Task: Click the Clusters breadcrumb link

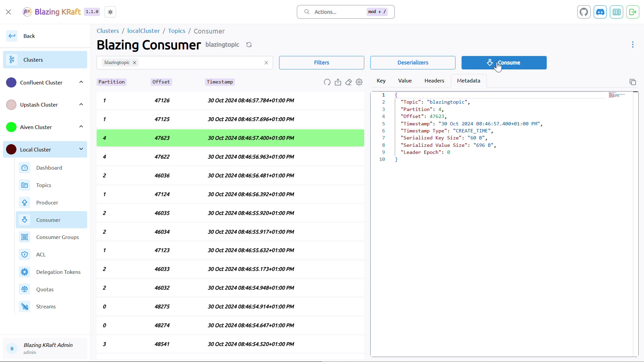Action: [x=108, y=31]
